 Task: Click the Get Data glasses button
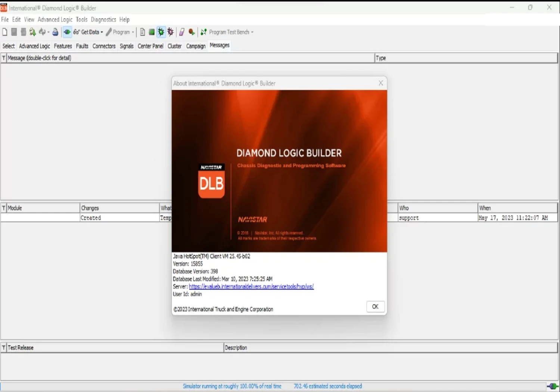[86, 32]
